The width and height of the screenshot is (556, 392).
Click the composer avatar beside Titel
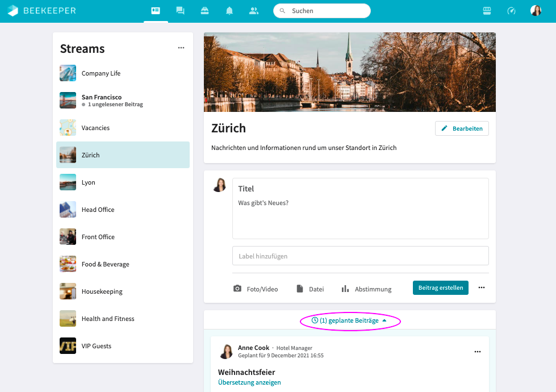click(219, 185)
